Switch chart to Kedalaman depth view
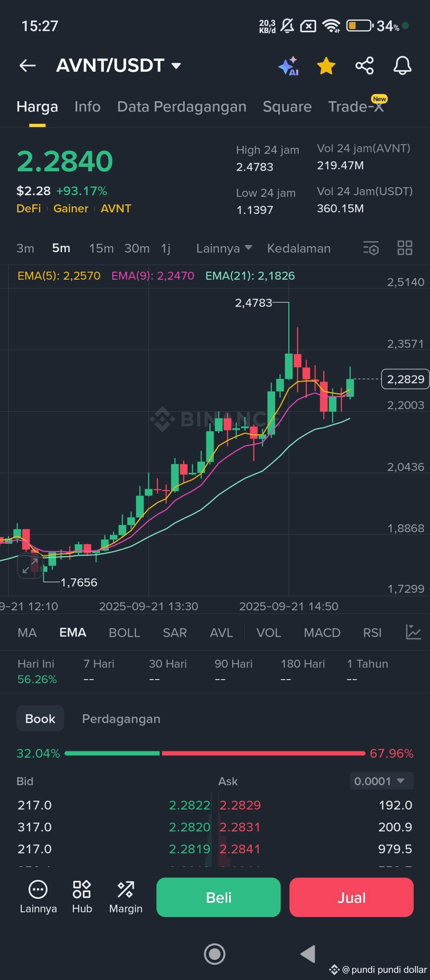Screen dimensions: 430x980 coord(299,248)
